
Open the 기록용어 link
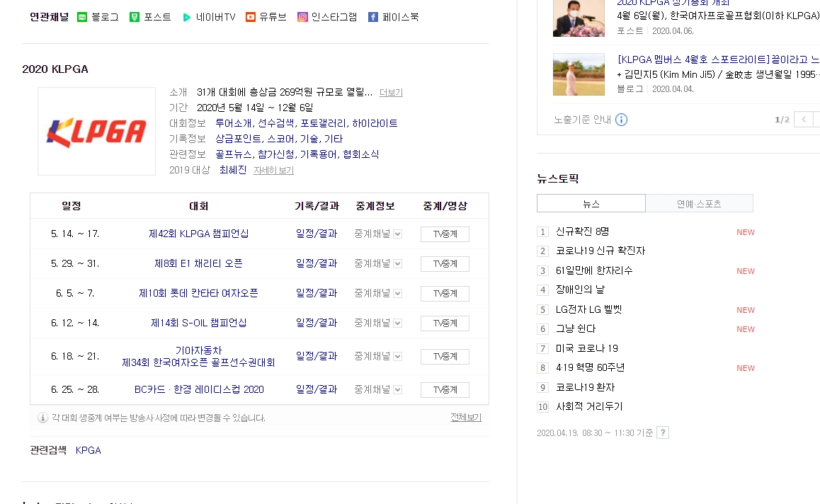pos(318,155)
